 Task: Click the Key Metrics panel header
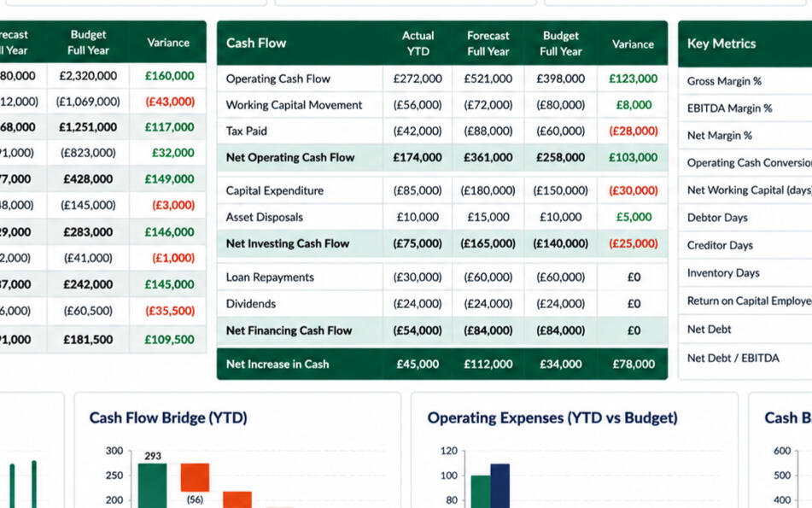click(721, 44)
